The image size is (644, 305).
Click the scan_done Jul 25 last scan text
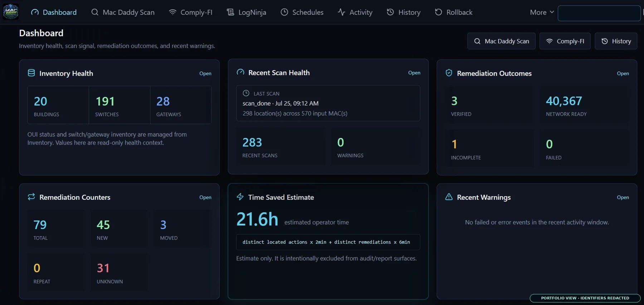click(280, 103)
